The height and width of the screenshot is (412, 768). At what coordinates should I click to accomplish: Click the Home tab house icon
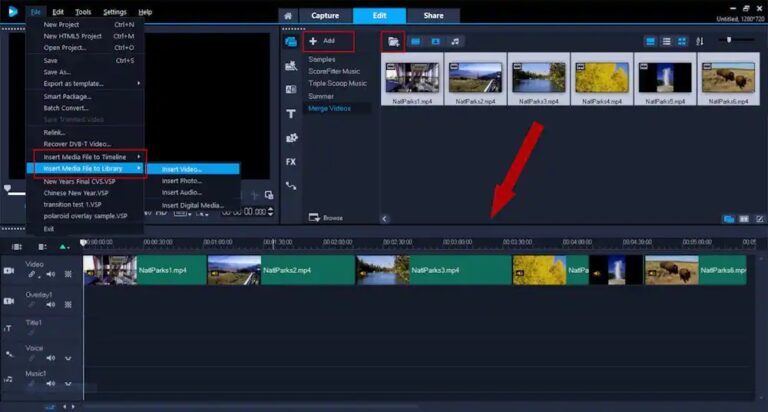pos(288,16)
